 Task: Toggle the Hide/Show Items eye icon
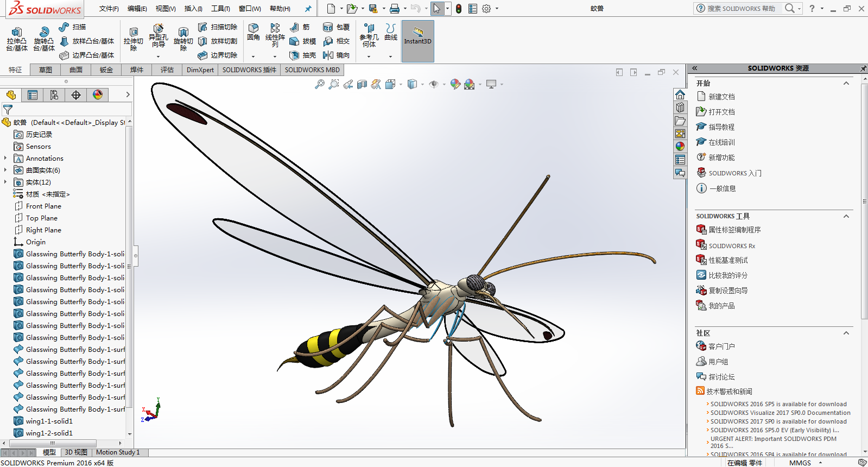pos(433,84)
